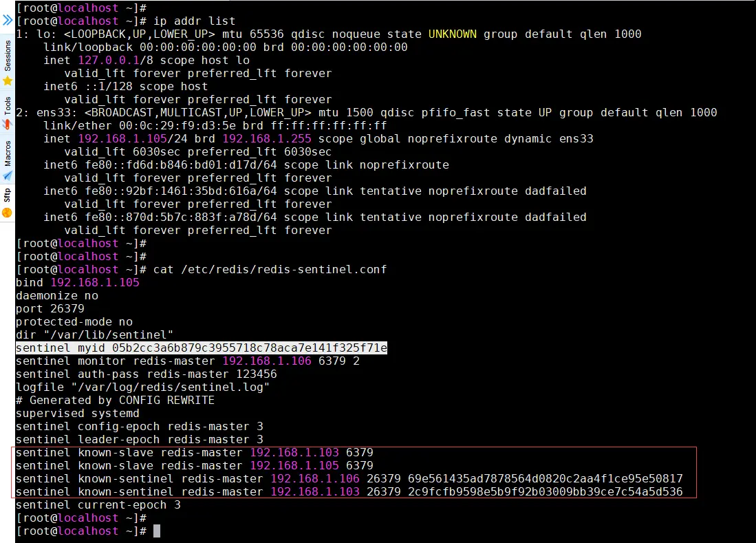Screen dimensions: 756x543
Task: Click the yellow UNKNOWN state word
Action: [x=452, y=34]
